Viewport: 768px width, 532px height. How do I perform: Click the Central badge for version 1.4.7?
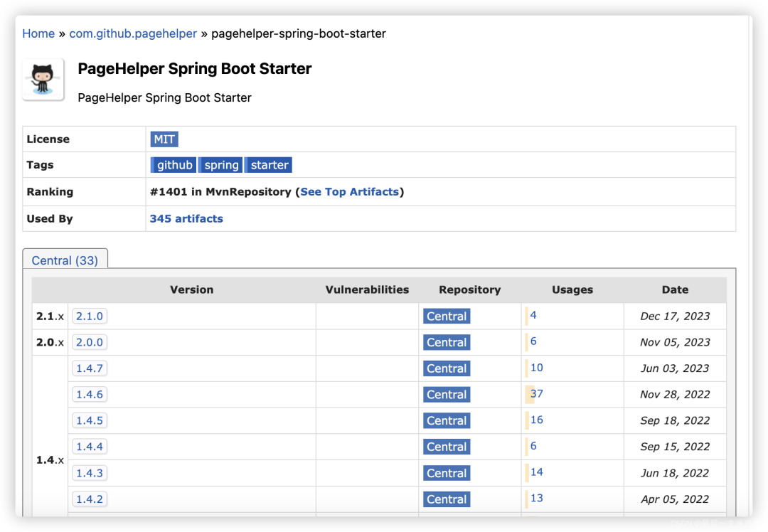tap(446, 368)
